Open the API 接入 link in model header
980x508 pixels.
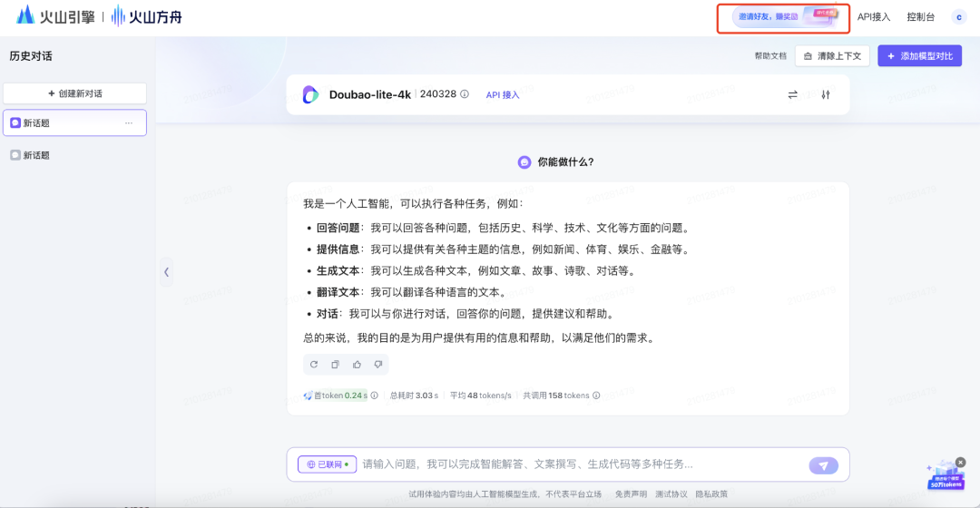click(x=503, y=95)
